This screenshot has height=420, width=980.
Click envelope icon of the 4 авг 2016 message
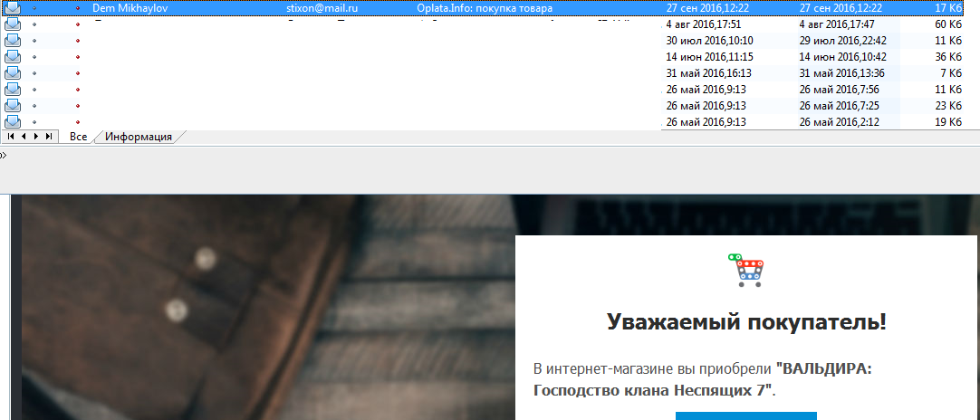pyautogui.click(x=13, y=24)
